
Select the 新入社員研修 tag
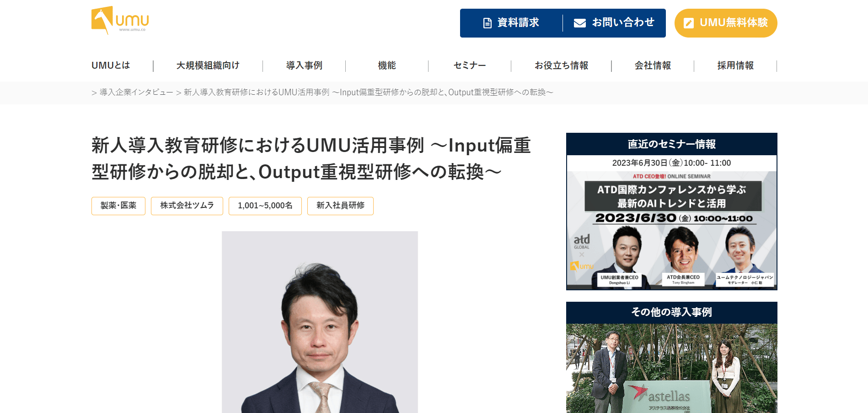coord(340,206)
